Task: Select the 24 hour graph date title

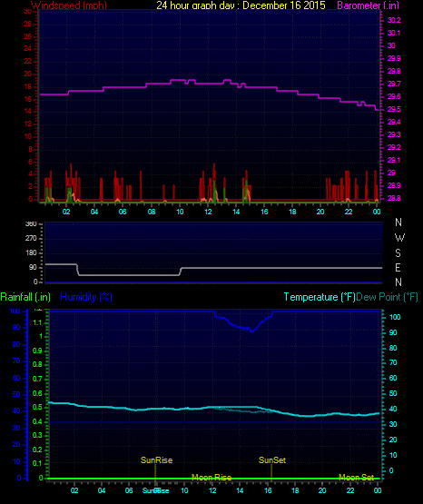Action: 241,5
